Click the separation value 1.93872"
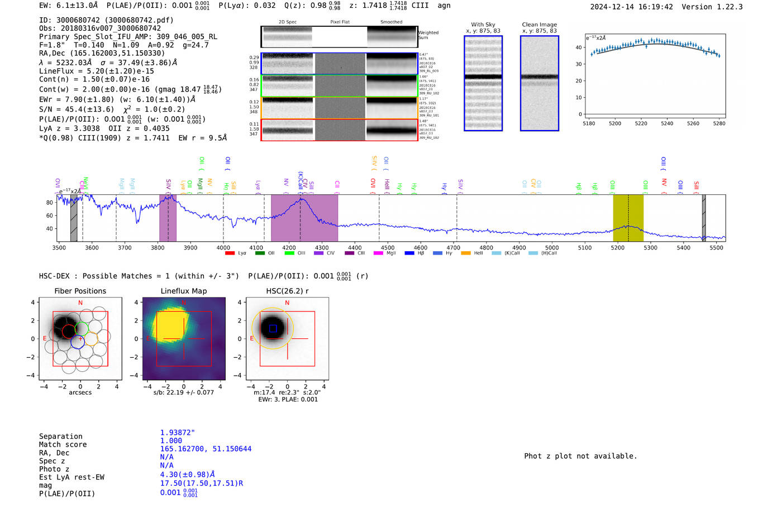This screenshot has width=782, height=532. (178, 433)
